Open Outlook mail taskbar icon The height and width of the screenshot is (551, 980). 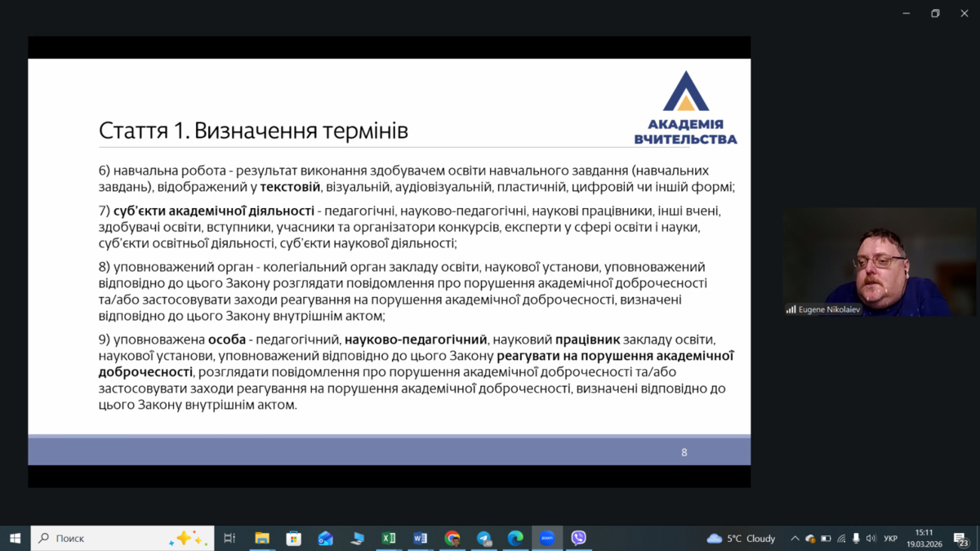(x=326, y=538)
